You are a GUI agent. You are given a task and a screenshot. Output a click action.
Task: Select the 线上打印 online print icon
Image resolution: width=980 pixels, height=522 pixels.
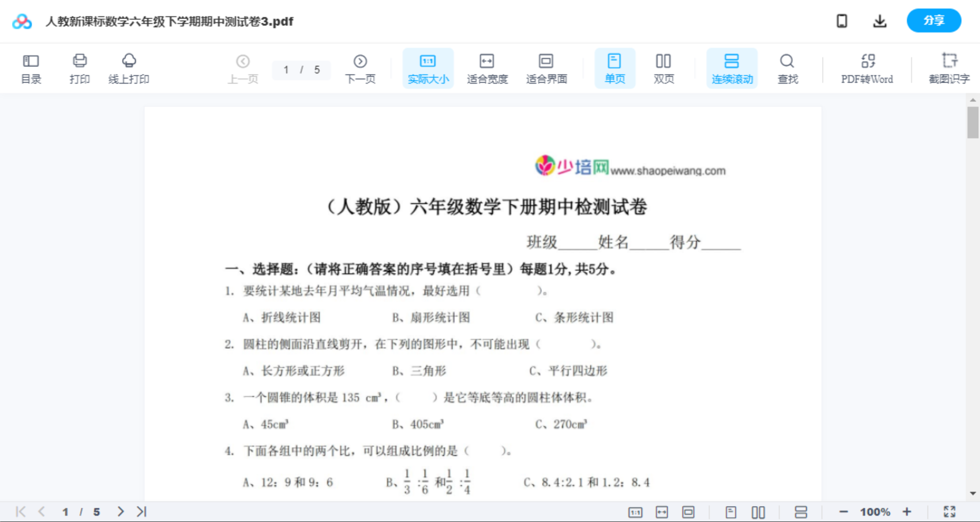(x=129, y=68)
